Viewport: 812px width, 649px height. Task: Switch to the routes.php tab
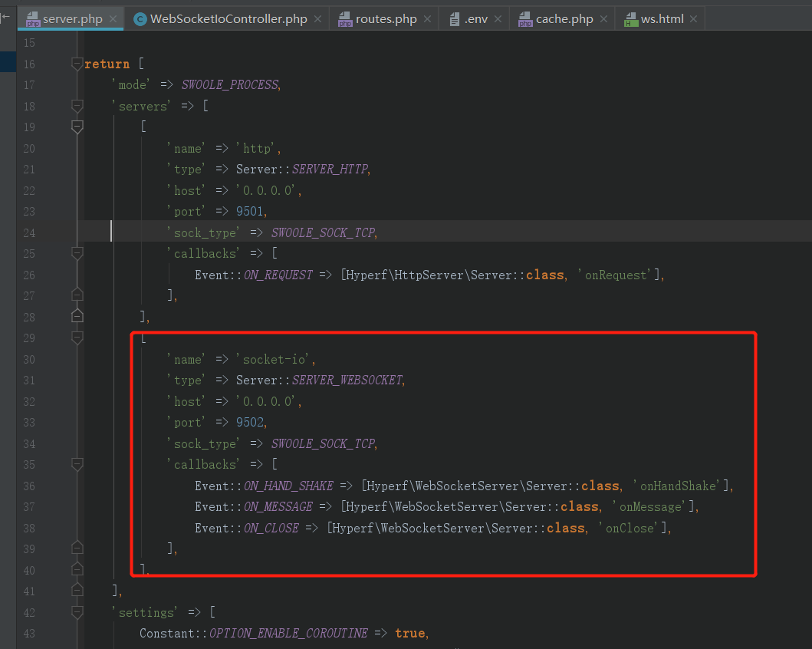[x=386, y=19]
